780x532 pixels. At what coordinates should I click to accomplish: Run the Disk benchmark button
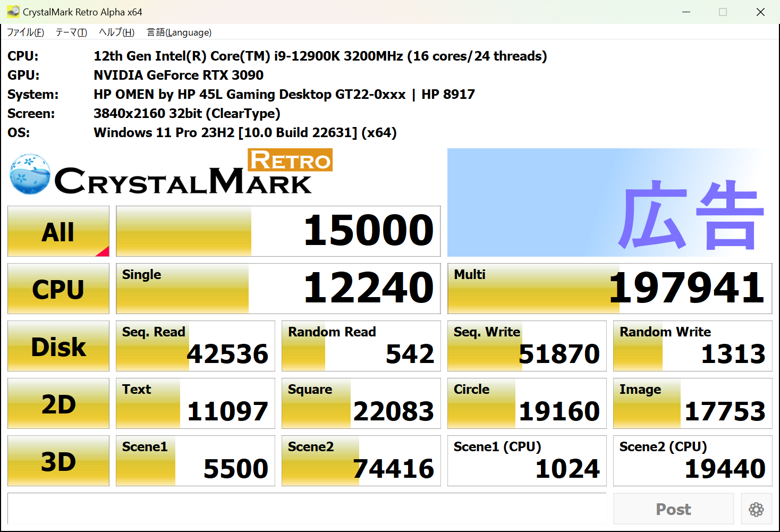(58, 346)
